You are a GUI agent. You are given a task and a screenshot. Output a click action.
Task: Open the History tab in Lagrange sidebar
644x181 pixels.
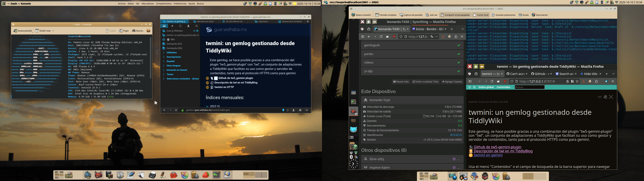[x=180, y=26]
